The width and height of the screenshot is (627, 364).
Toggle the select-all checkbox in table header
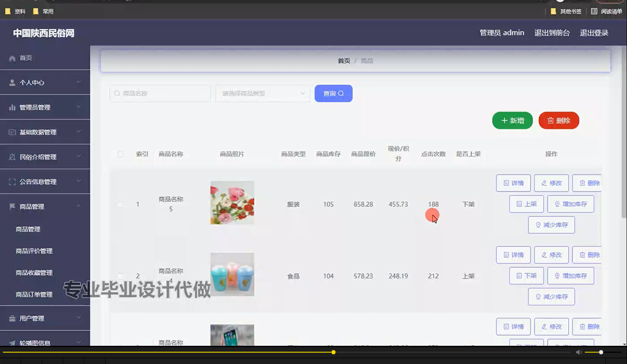[x=120, y=153]
